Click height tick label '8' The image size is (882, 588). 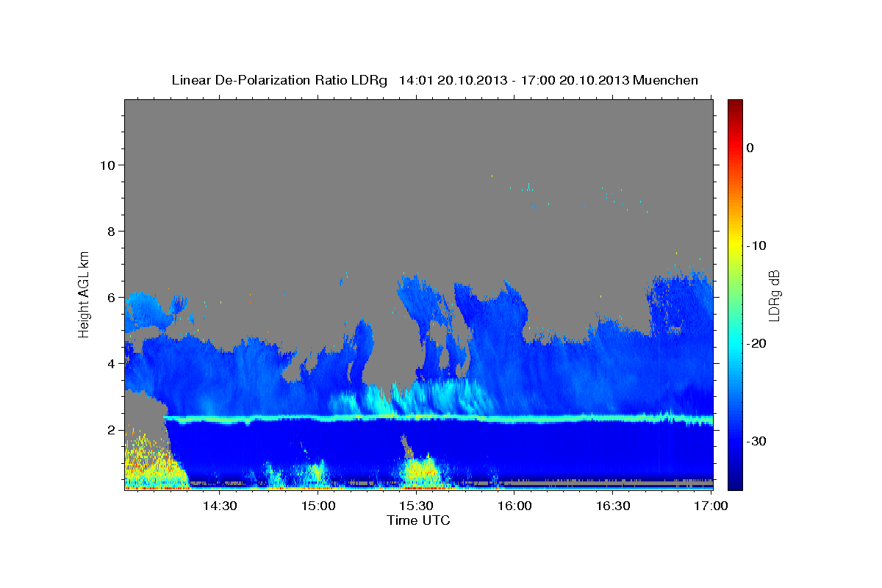tap(110, 232)
